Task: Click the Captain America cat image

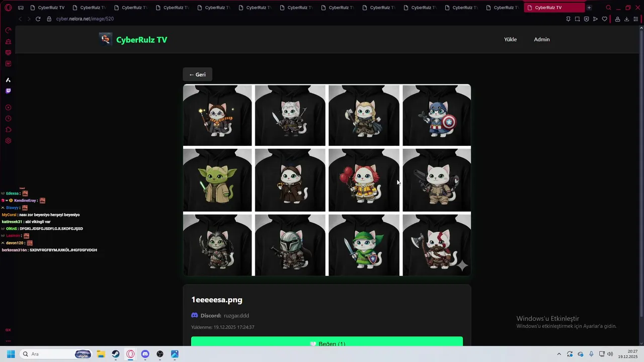Action: 437,115
